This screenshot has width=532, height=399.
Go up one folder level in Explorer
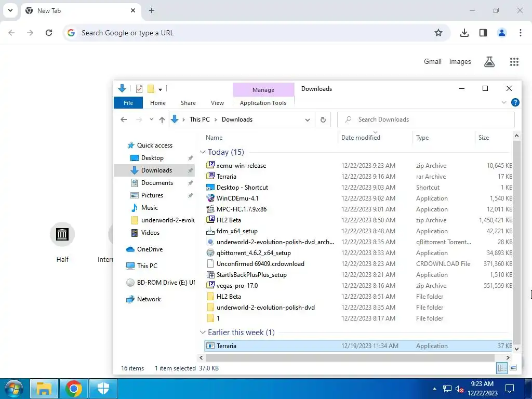[x=162, y=119]
